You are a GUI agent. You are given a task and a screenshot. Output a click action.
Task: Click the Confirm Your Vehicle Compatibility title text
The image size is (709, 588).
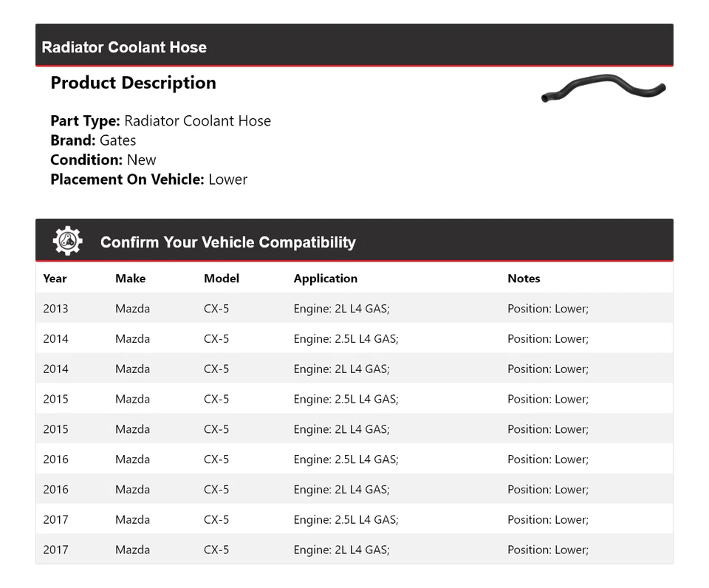(x=227, y=242)
